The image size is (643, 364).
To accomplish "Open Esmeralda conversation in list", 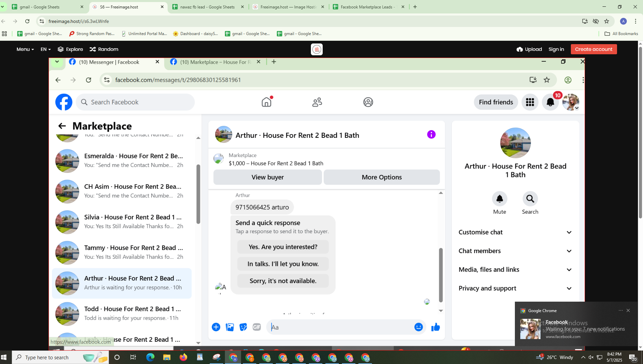I will pos(122,161).
